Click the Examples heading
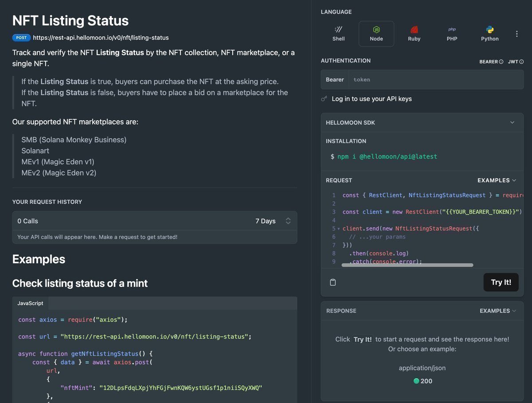Viewport: 532px width, 403px height. (x=39, y=259)
